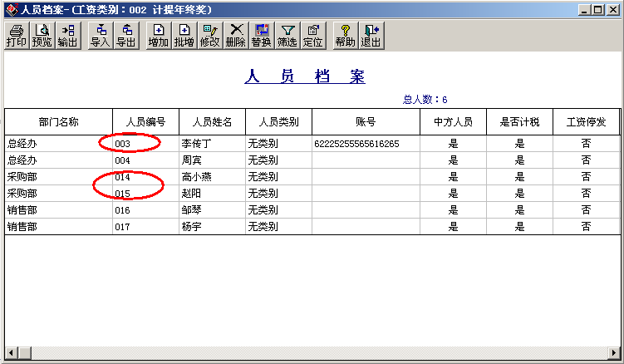Open 帮助 help
The height and width of the screenshot is (364, 624).
(x=346, y=36)
